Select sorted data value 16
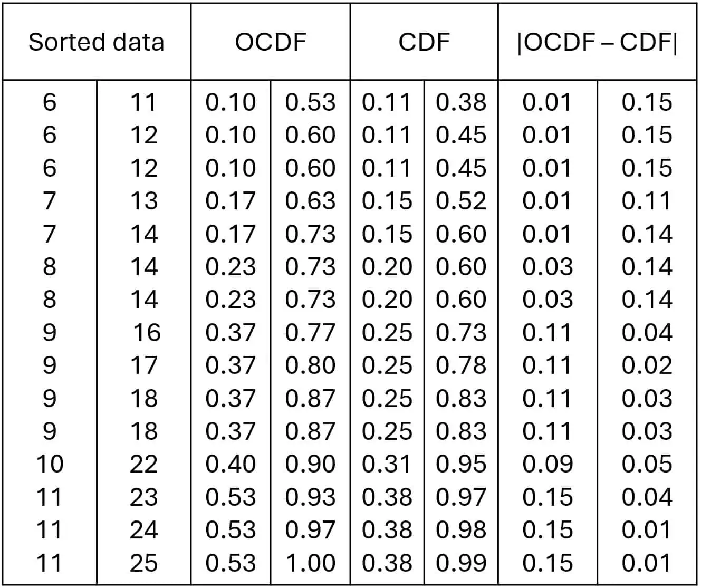The image size is (701, 588). (146, 333)
